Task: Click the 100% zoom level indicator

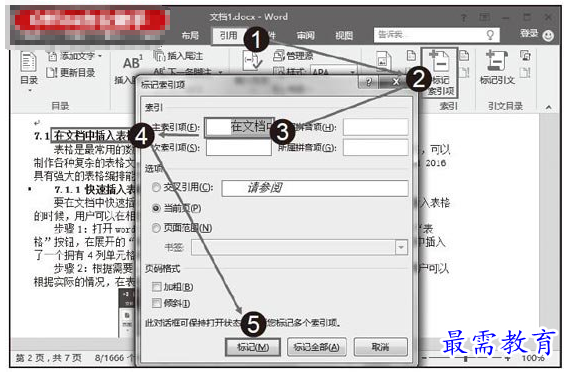Action: [533, 358]
